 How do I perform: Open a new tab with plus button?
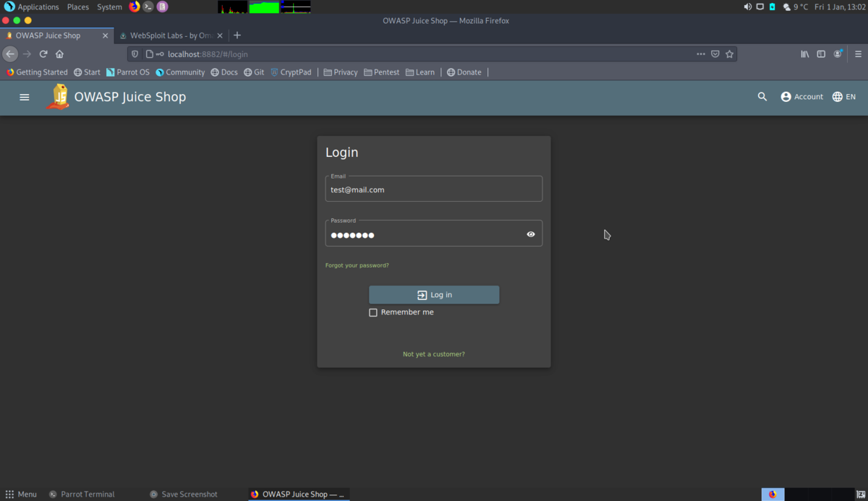point(237,35)
